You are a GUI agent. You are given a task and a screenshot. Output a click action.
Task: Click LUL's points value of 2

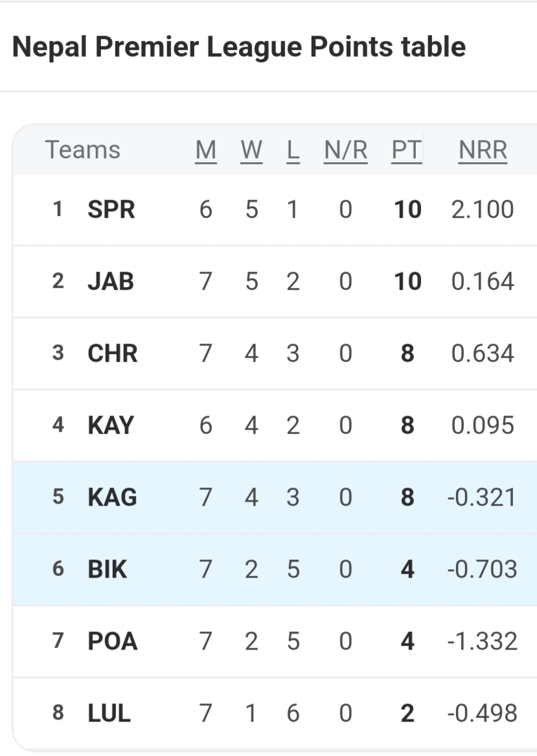click(407, 713)
